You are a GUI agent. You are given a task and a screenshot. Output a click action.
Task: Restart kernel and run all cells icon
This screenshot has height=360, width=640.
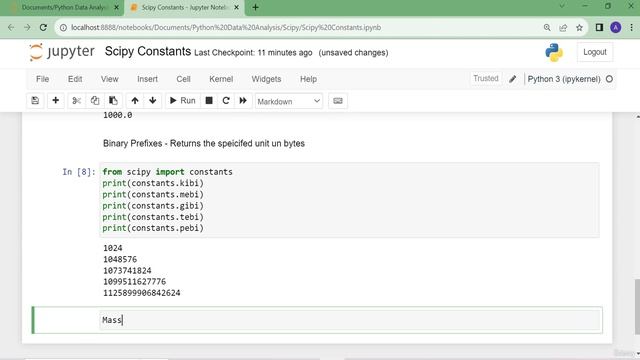point(243,101)
